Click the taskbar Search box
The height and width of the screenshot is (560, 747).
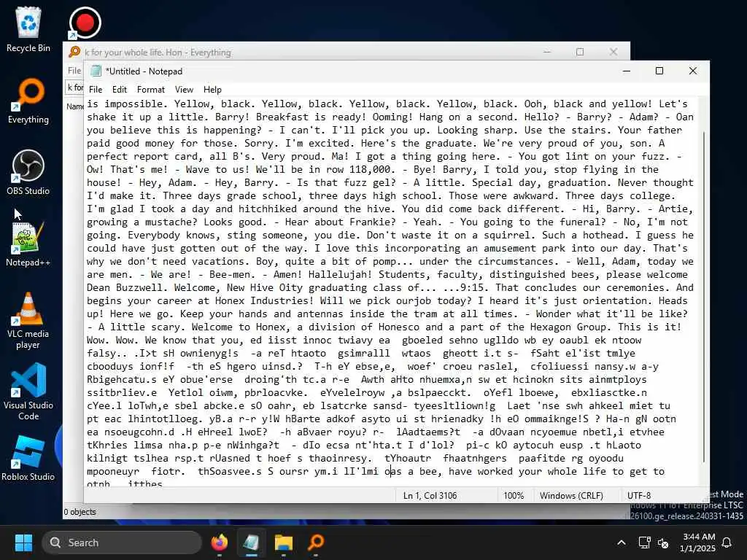pyautogui.click(x=122, y=542)
